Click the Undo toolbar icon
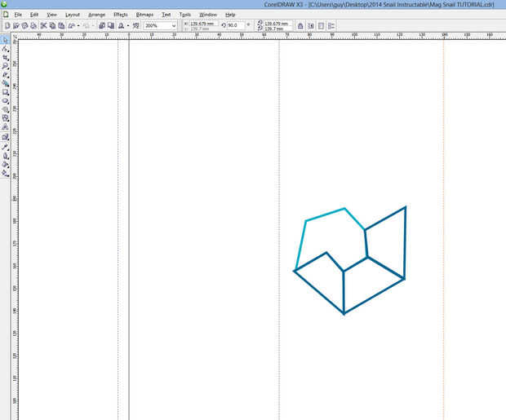This screenshot has height=420, width=506. [72, 25]
